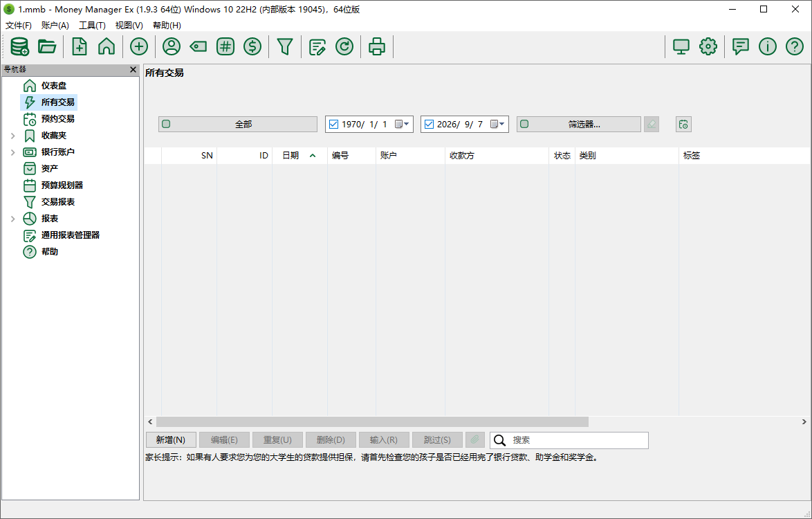Click the circled-i about icon

(x=768, y=46)
